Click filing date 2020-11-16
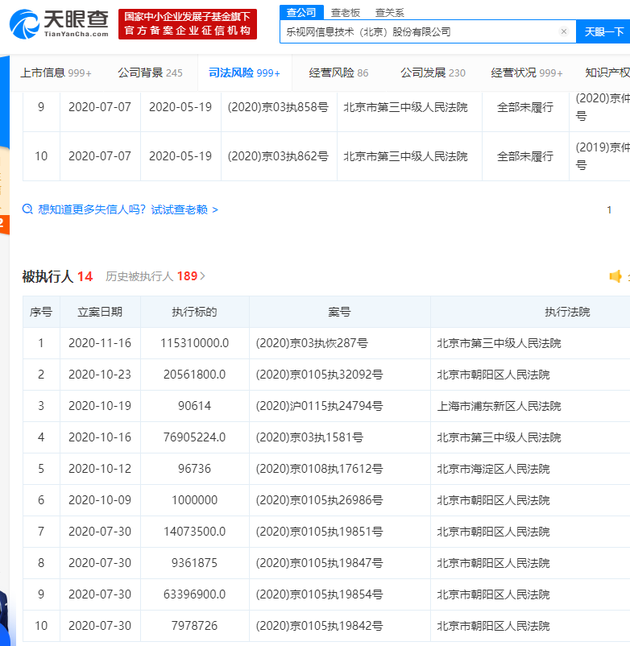The width and height of the screenshot is (630, 646). pos(100,343)
